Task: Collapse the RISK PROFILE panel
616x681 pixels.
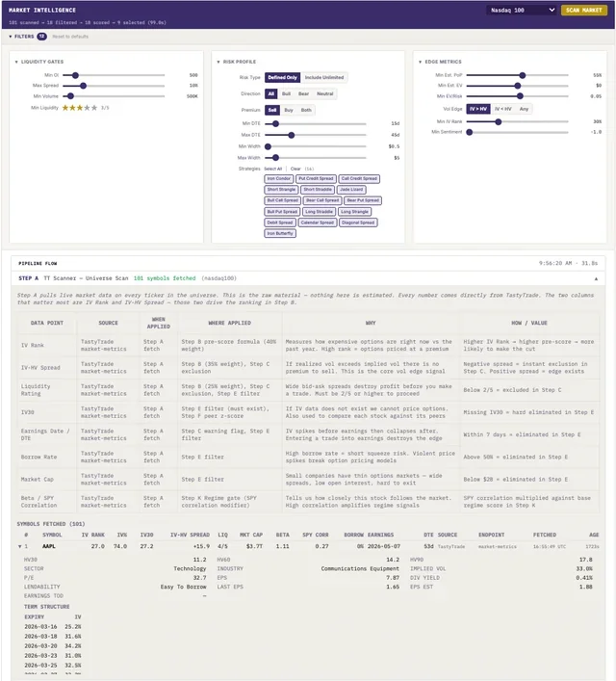Action: 237,62
